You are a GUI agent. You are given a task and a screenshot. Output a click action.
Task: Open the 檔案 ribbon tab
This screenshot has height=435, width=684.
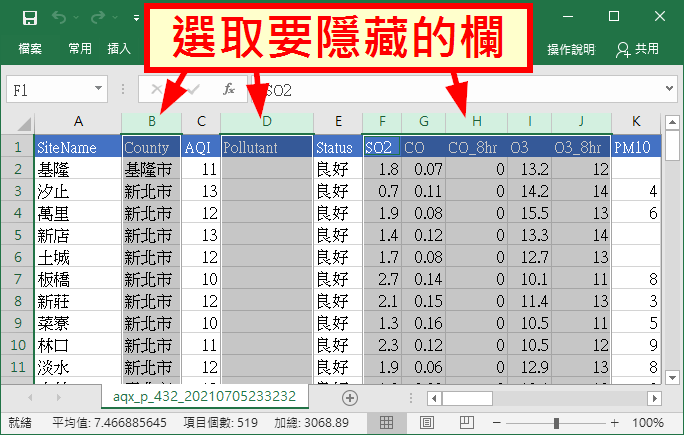point(30,48)
